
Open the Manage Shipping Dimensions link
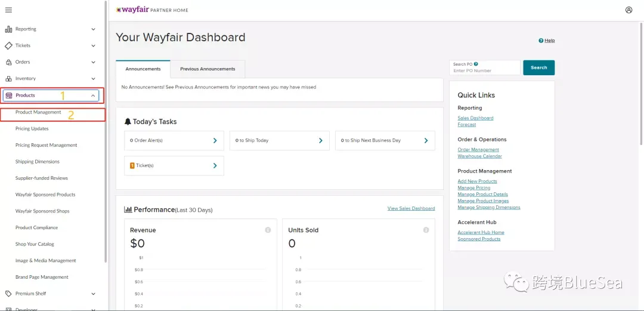click(x=489, y=208)
